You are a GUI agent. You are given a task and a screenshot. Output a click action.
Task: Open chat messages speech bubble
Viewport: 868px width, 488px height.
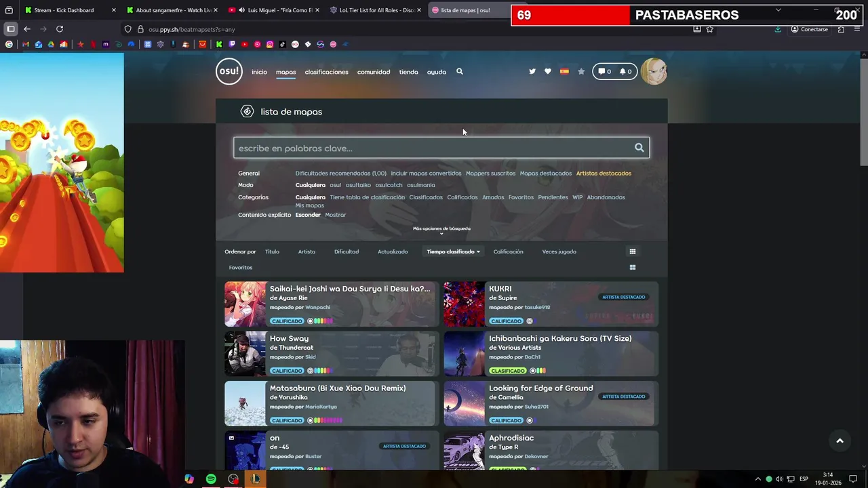point(604,71)
